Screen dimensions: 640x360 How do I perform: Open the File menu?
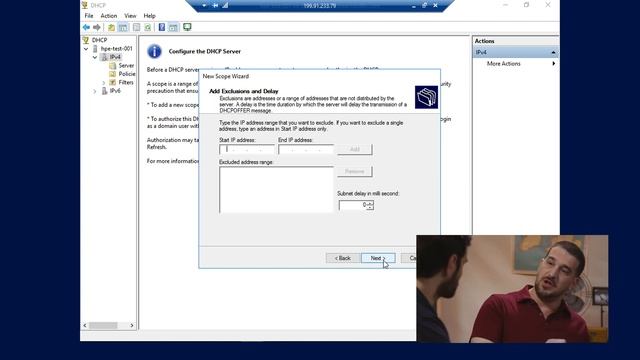point(89,16)
